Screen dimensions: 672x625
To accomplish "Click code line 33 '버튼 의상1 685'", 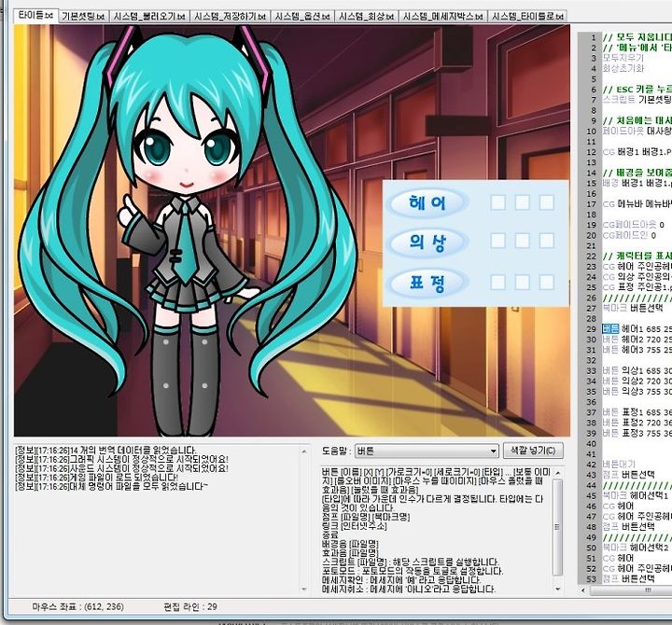I will [637, 370].
